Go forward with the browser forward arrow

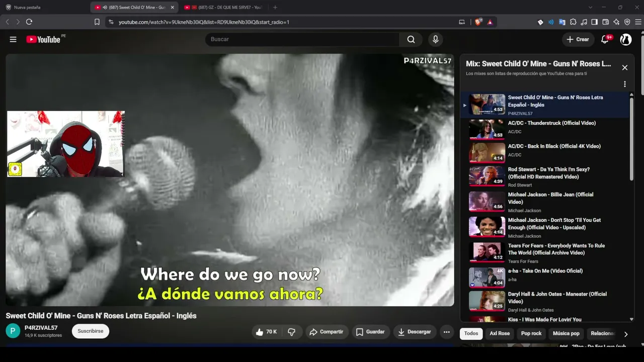[x=18, y=22]
